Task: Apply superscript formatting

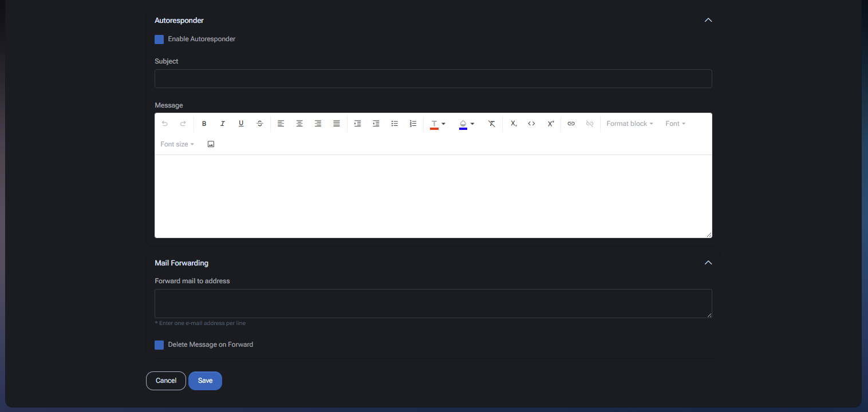Action: point(550,123)
